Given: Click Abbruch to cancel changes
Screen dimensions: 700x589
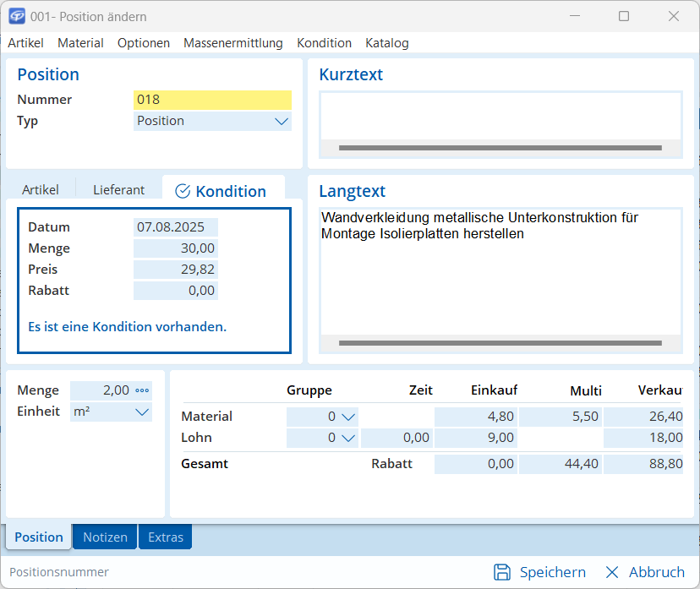Looking at the screenshot, I should pos(656,572).
